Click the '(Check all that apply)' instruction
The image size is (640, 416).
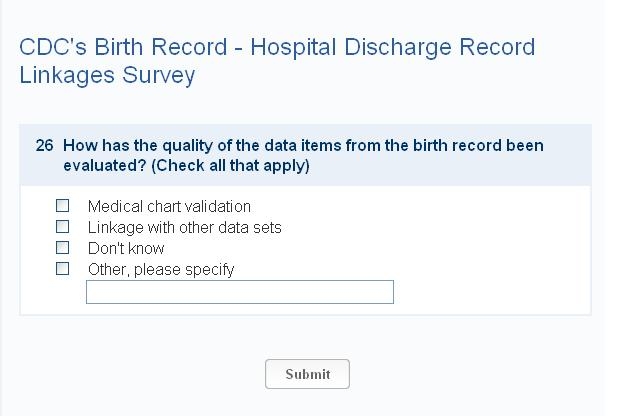pyautogui.click(x=231, y=166)
